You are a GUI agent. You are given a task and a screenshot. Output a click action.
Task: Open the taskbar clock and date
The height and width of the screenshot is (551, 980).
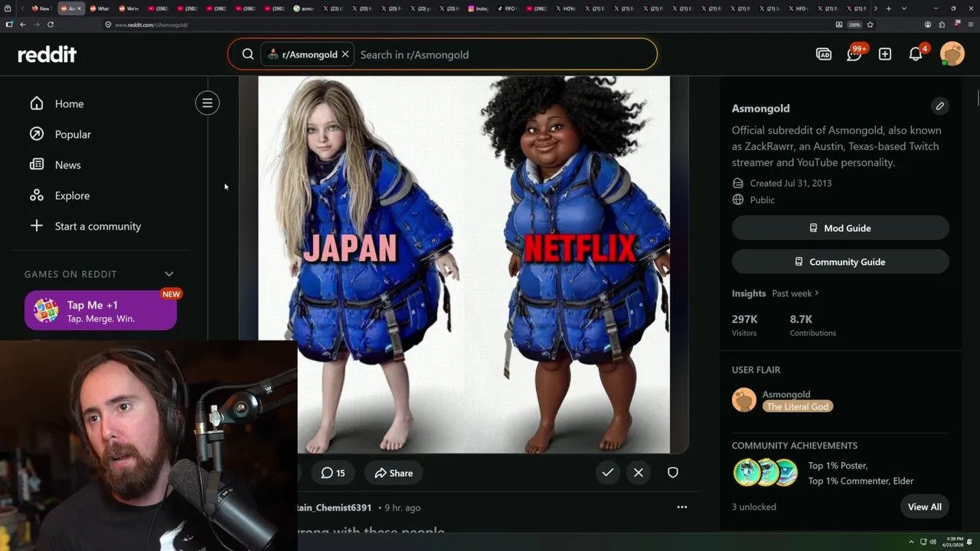pyautogui.click(x=955, y=542)
